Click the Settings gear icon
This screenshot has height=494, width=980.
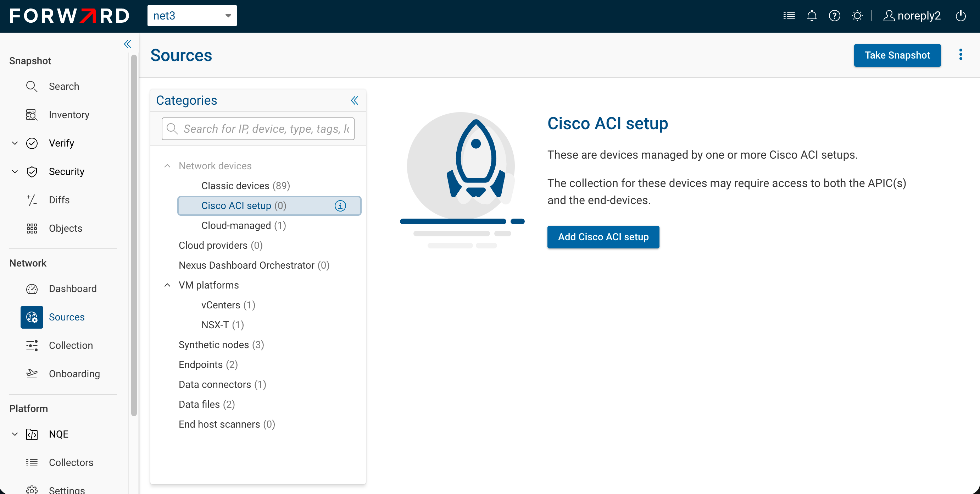pyautogui.click(x=32, y=489)
